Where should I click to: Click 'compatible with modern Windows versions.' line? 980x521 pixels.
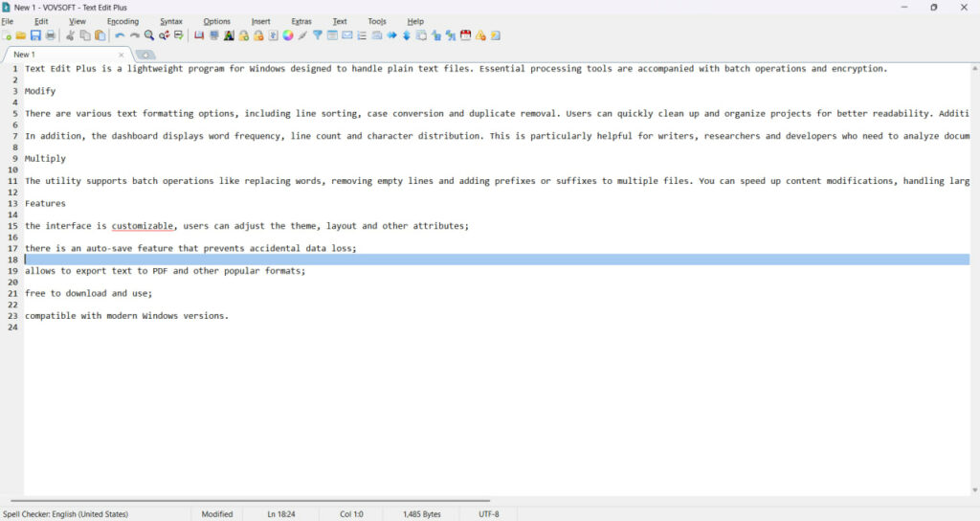coord(127,316)
